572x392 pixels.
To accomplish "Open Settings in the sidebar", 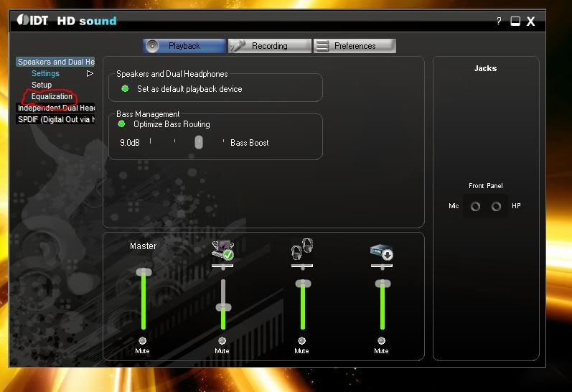I will pyautogui.click(x=45, y=73).
